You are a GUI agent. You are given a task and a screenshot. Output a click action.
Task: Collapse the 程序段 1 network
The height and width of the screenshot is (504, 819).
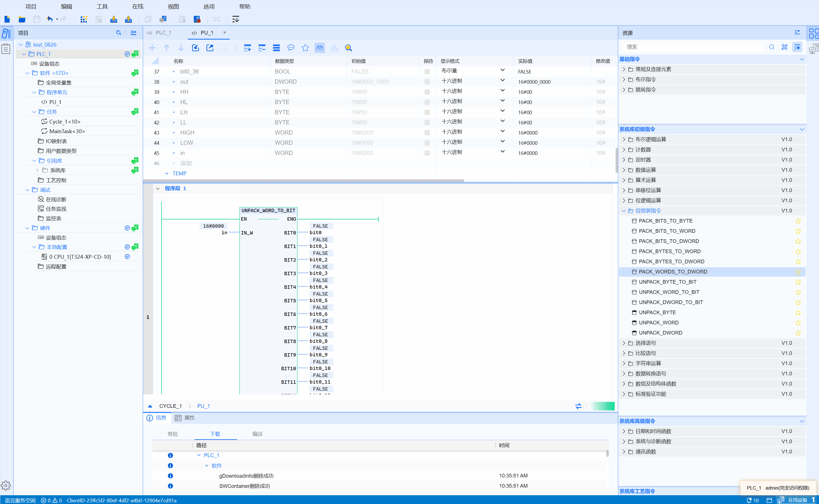pos(158,189)
